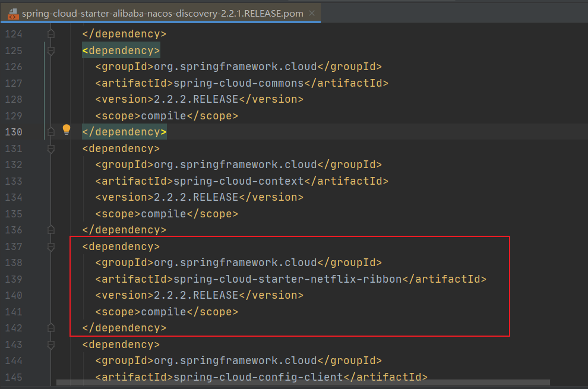Close the nacos-discovery pom tab

[x=312, y=13]
